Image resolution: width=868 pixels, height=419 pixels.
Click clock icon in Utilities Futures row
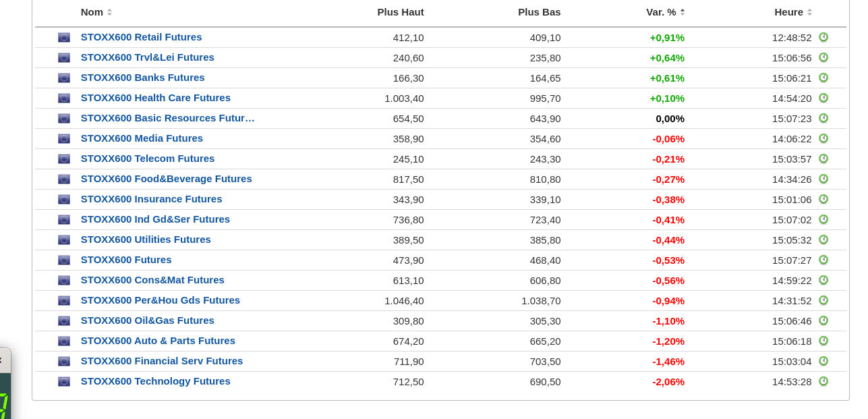click(823, 240)
